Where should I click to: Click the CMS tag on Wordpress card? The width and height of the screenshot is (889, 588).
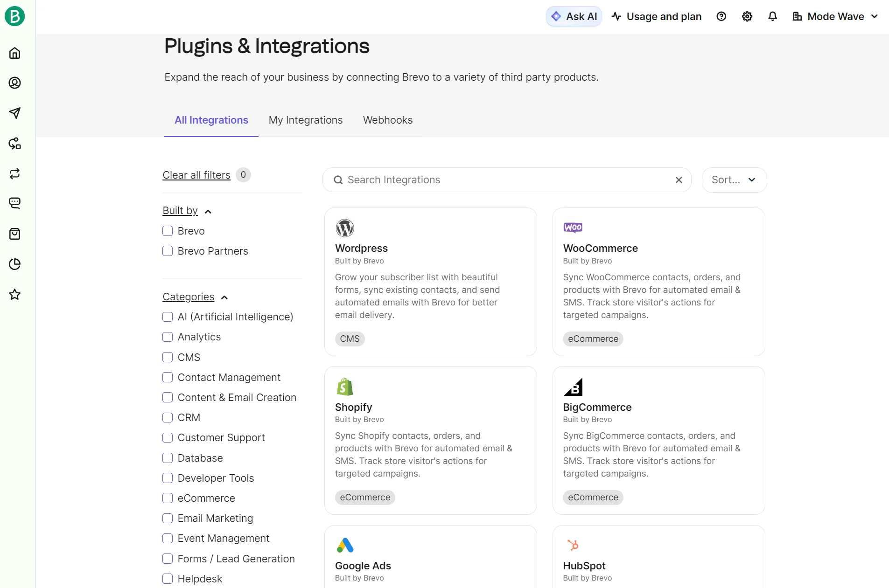350,339
